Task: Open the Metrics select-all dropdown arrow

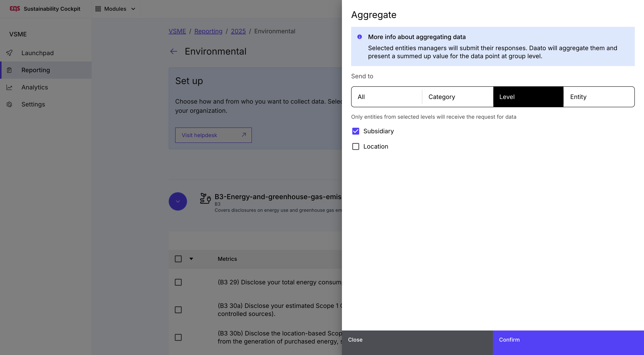Action: click(x=191, y=259)
